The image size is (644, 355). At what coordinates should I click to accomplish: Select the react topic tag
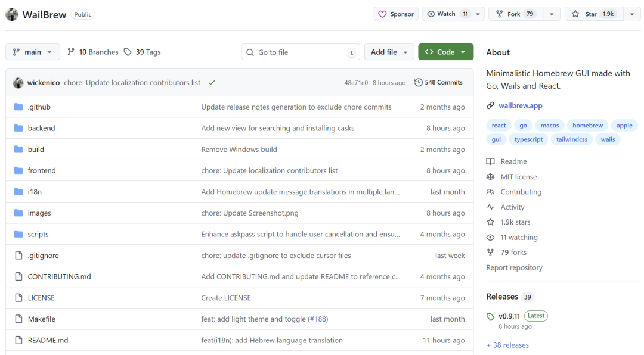click(x=499, y=126)
